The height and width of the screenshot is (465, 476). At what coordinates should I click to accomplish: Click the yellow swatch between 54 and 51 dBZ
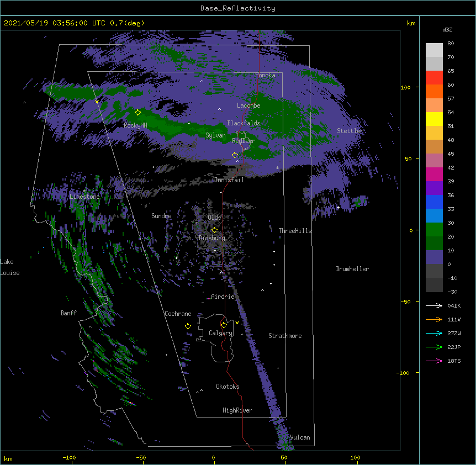[434, 119]
